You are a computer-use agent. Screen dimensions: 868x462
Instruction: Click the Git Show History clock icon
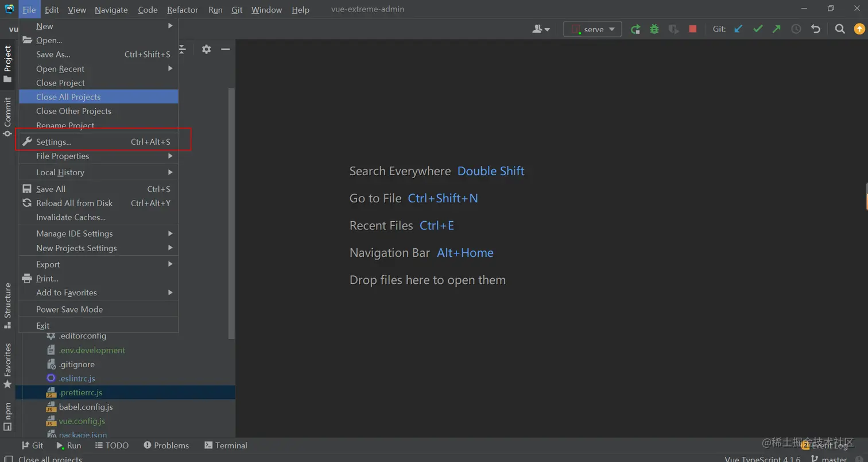click(796, 29)
